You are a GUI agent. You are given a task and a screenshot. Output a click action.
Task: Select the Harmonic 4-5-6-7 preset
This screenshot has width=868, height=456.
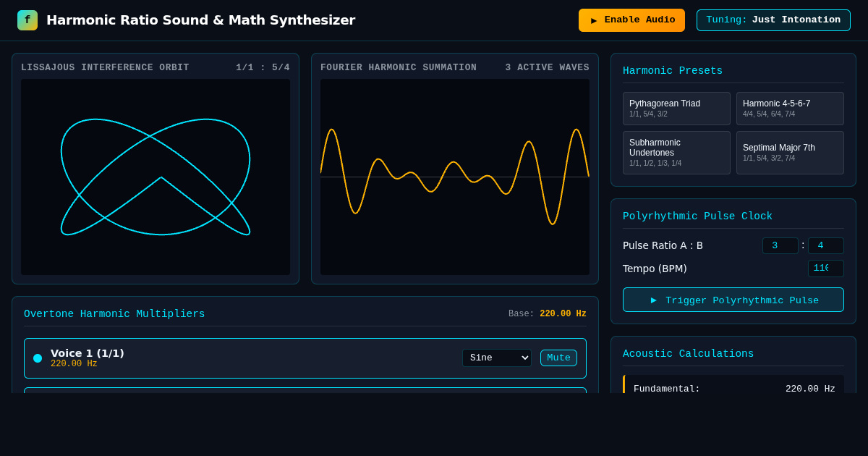(x=790, y=109)
